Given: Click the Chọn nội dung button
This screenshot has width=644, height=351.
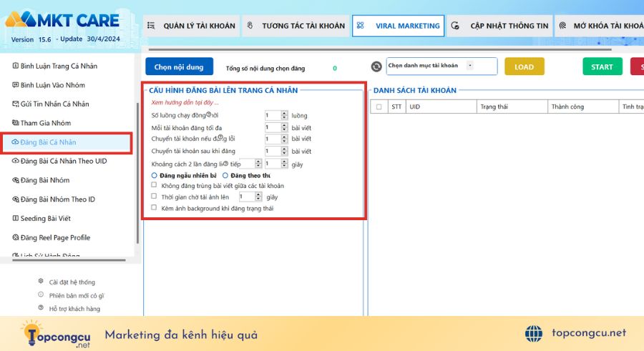Looking at the screenshot, I should 179,66.
